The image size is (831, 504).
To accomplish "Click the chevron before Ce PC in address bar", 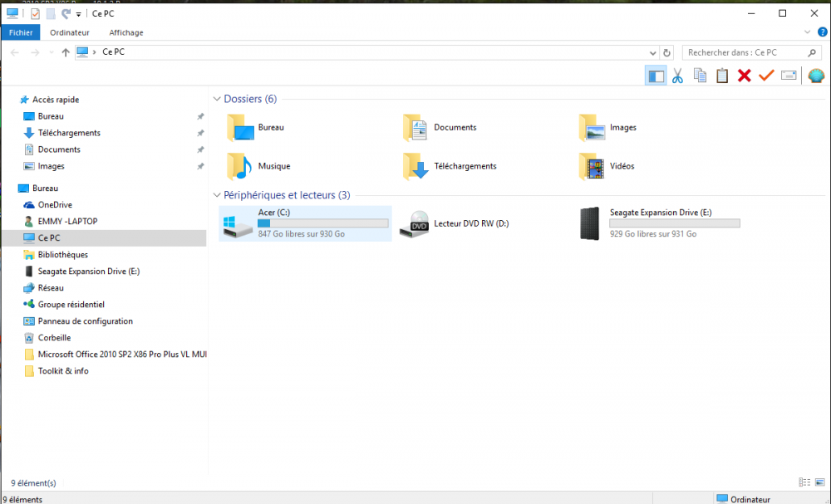I will click(x=95, y=51).
